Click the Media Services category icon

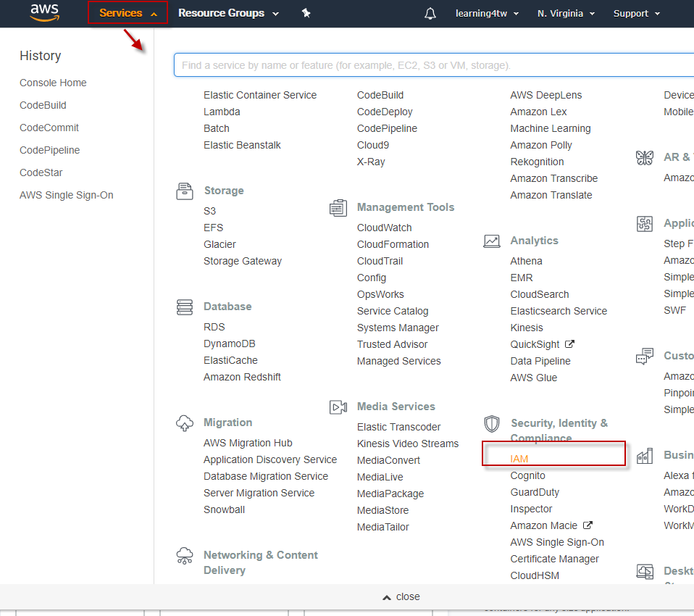(x=338, y=407)
